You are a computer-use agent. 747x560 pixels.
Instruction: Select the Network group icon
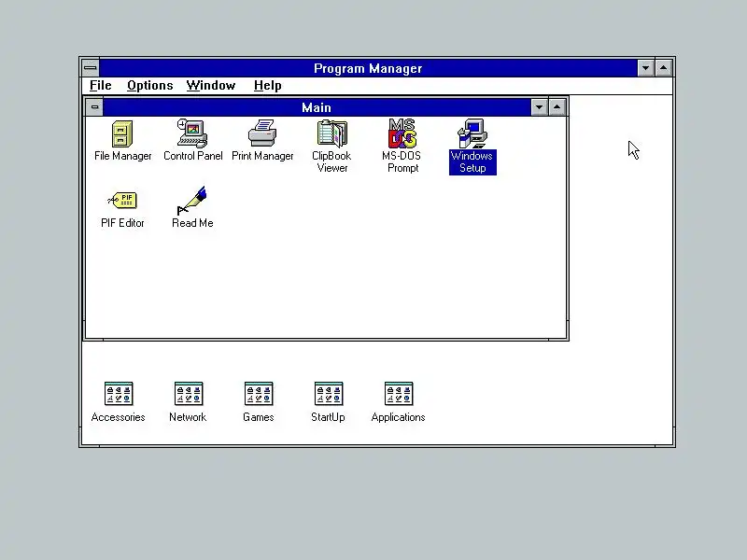[x=189, y=394]
